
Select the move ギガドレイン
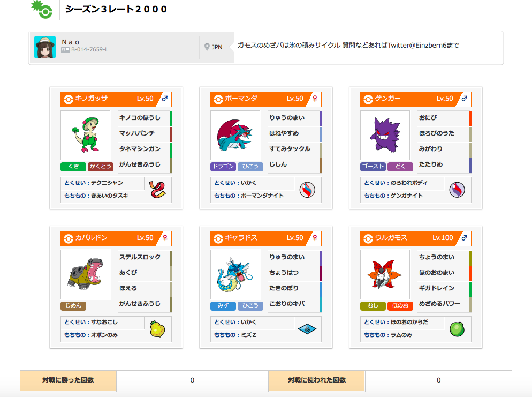444,288
